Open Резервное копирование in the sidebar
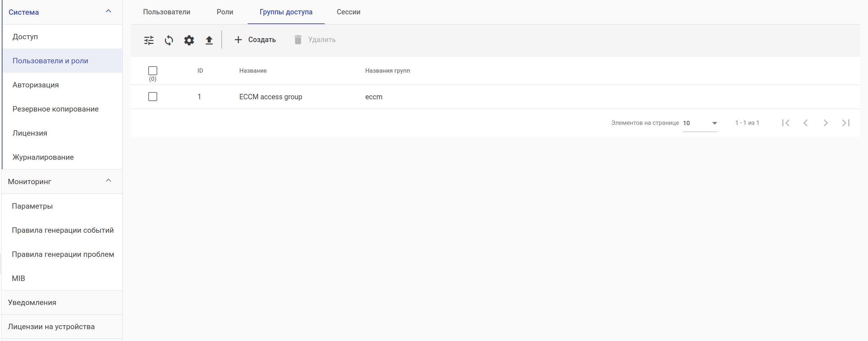868x341 pixels. (55, 109)
